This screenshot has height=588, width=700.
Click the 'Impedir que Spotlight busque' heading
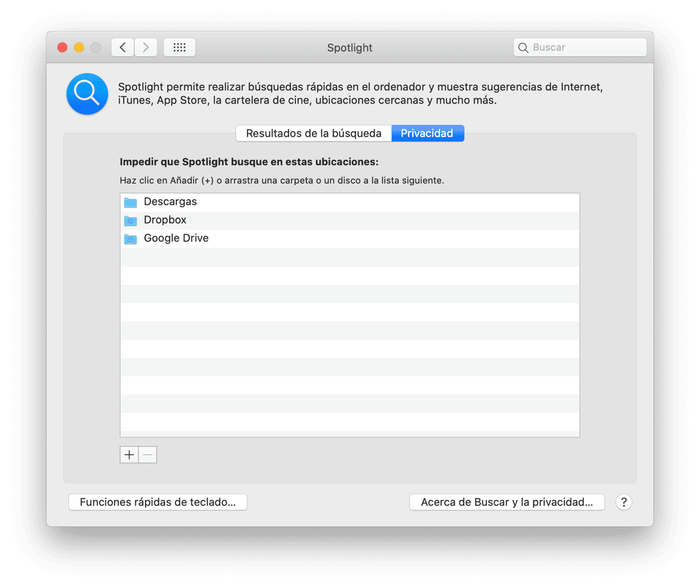coord(249,162)
